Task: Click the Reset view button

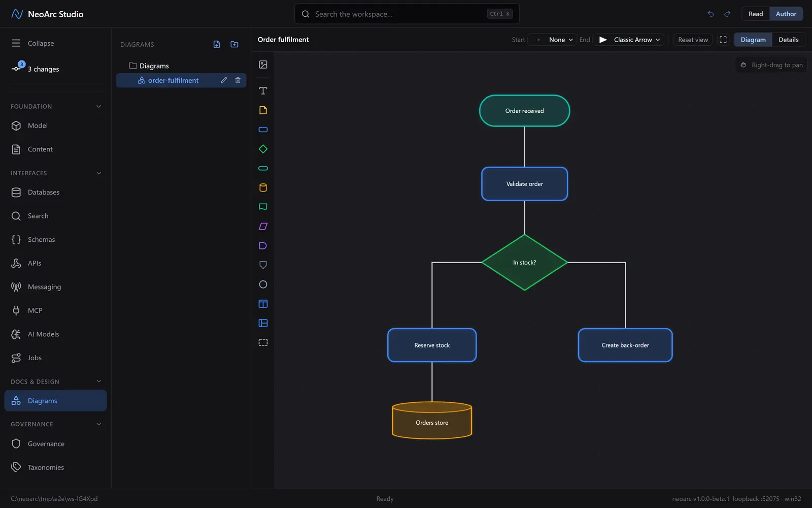Action: coord(693,40)
